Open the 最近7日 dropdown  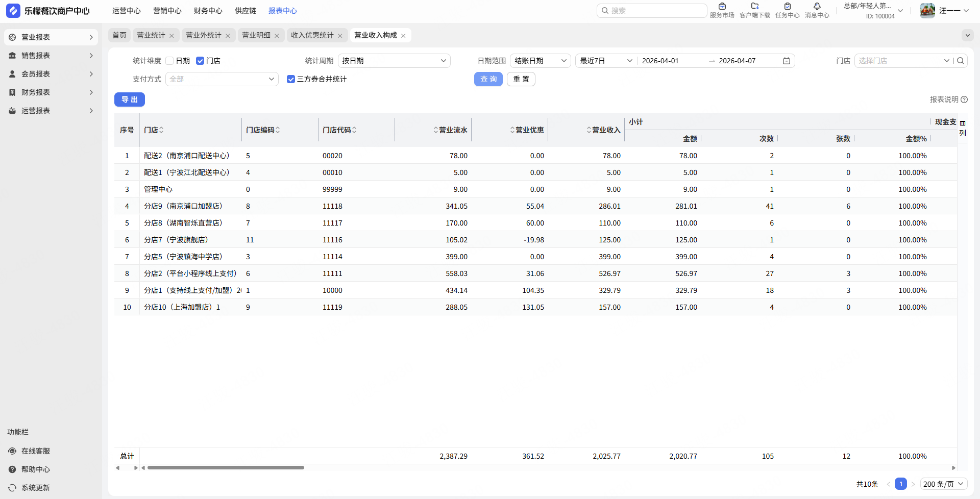606,61
